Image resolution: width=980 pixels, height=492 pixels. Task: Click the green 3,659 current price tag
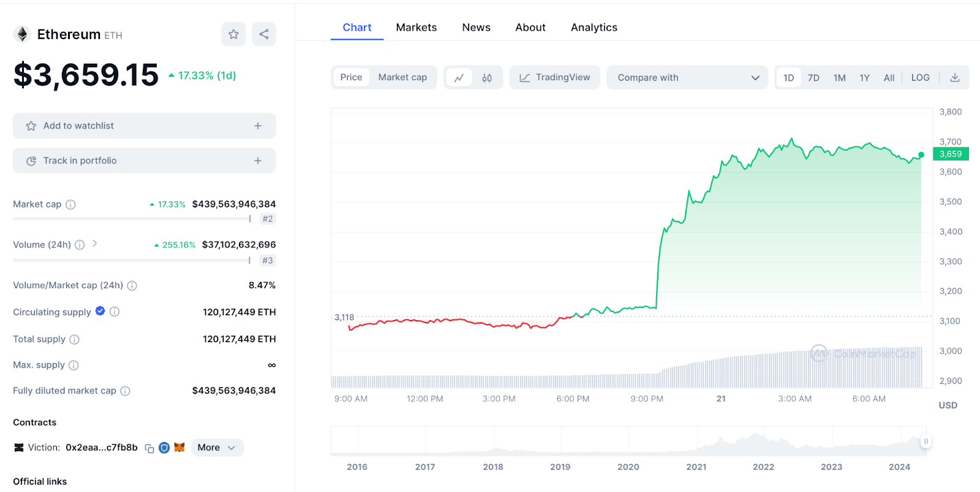951,154
